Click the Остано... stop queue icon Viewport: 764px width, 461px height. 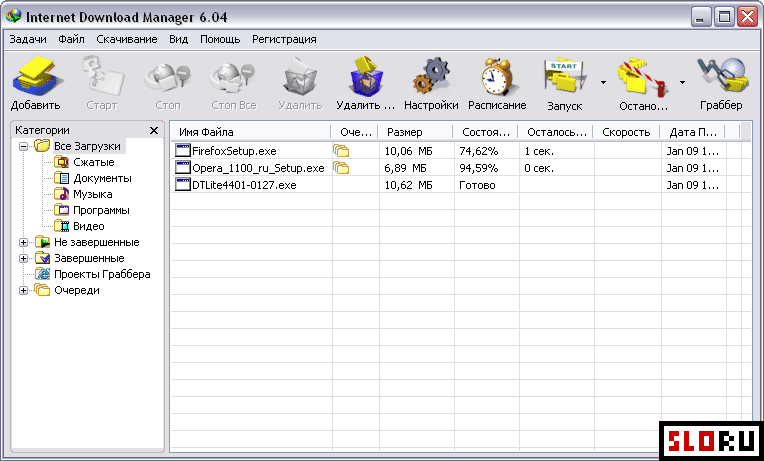643,78
